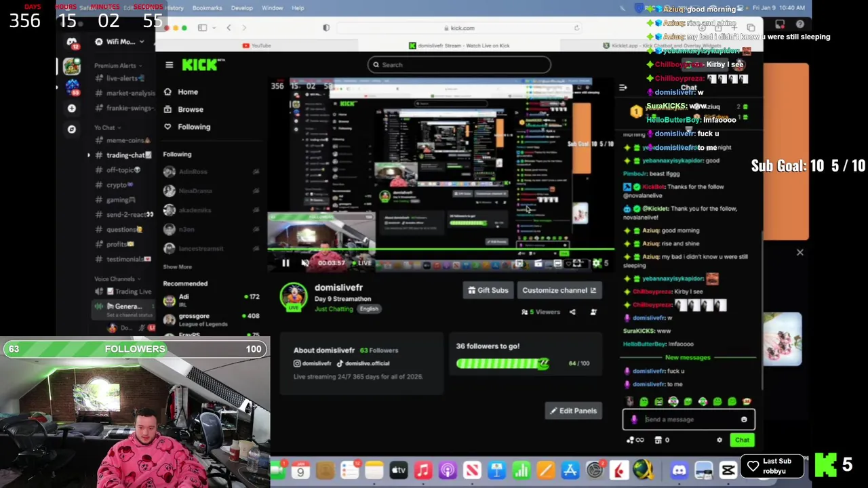Open chat settings gear
Viewport: 868px width, 488px height.
pos(719,440)
